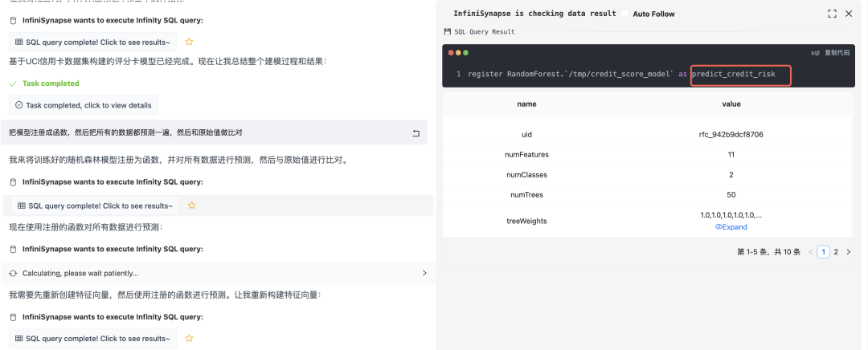Click the green Task completed text
Viewport: 868px width, 350px height.
51,83
